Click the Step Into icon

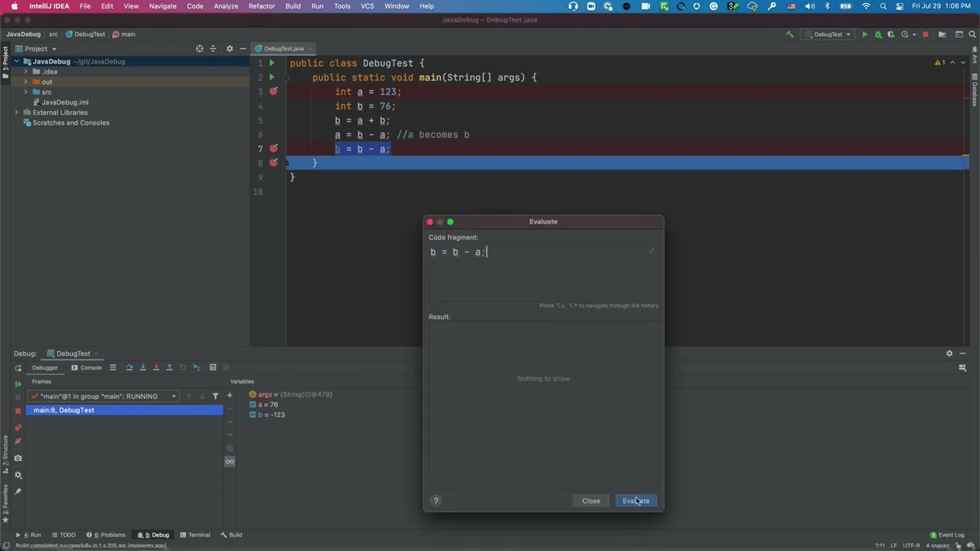[142, 367]
